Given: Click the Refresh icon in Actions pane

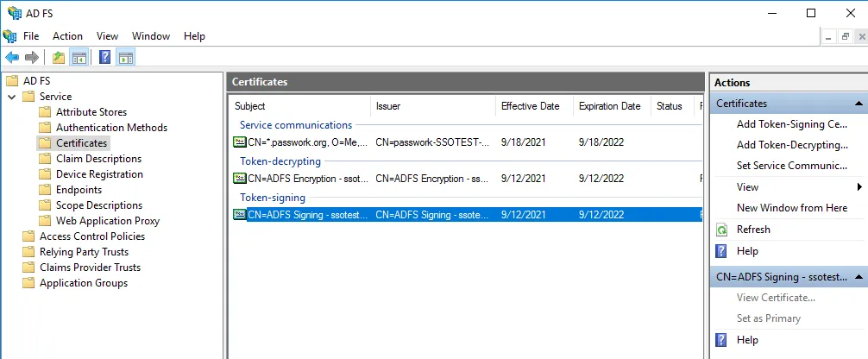Looking at the screenshot, I should 722,230.
